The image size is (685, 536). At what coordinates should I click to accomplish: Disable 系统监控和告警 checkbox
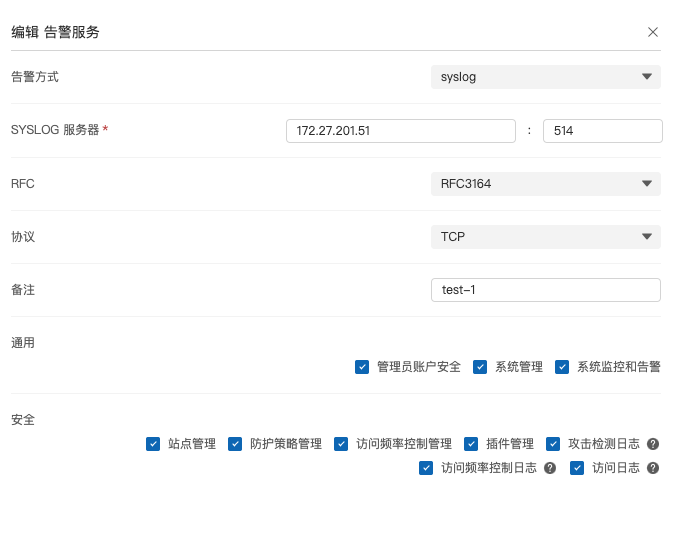[x=562, y=367]
